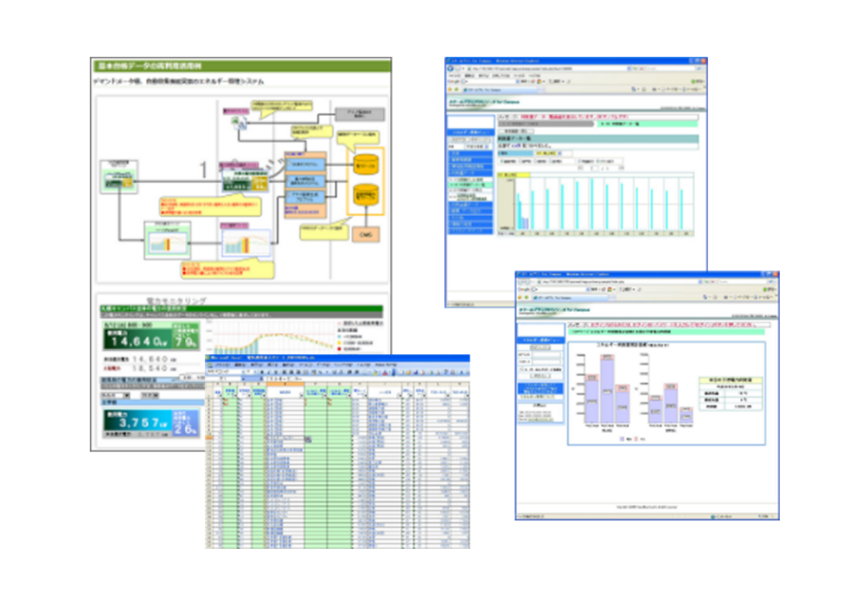This screenshot has width=868, height=605.
Task: Open the yellow-labeled dropdown above the cyan bar chart
Action: pyautogui.click(x=548, y=153)
